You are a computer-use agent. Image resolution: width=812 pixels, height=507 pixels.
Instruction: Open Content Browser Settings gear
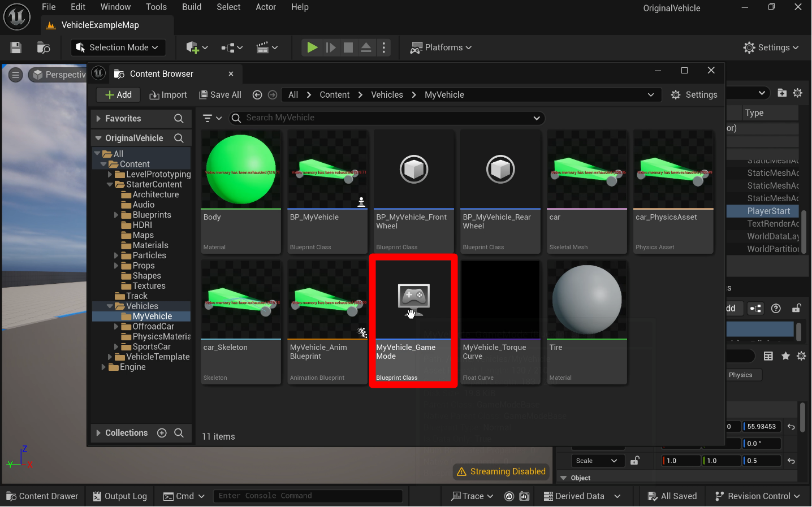(694, 95)
